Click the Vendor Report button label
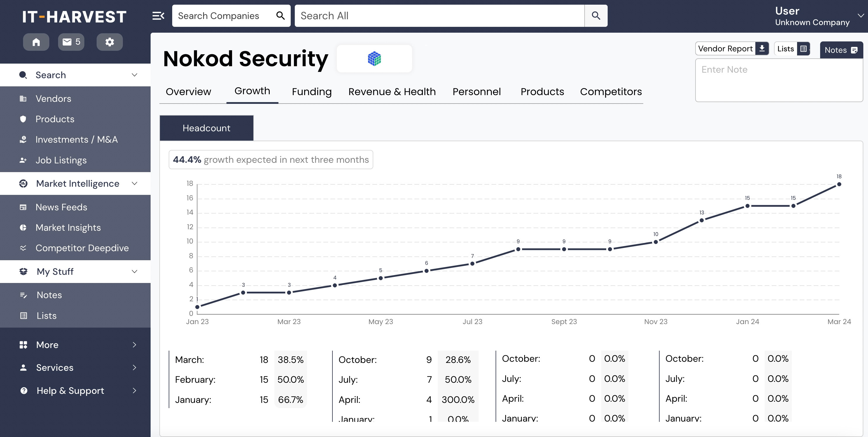 pos(725,49)
